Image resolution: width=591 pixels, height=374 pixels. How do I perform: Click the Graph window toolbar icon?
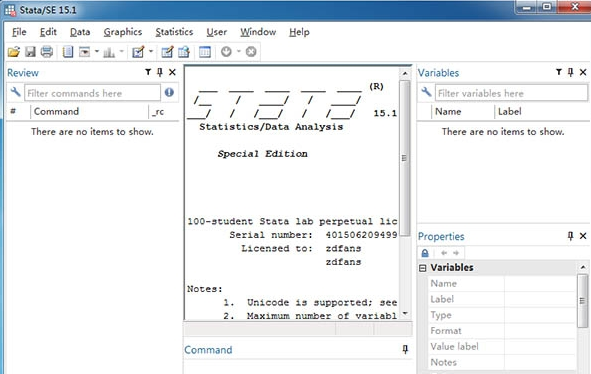tap(109, 52)
